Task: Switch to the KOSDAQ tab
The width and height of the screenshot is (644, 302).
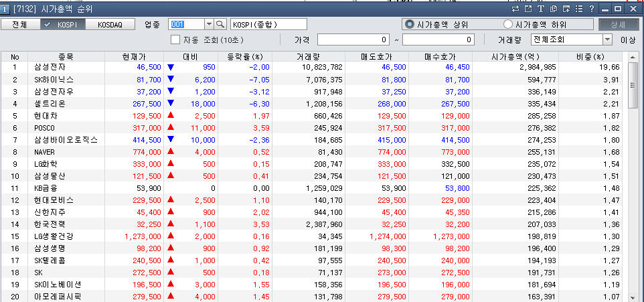Action: 109,24
